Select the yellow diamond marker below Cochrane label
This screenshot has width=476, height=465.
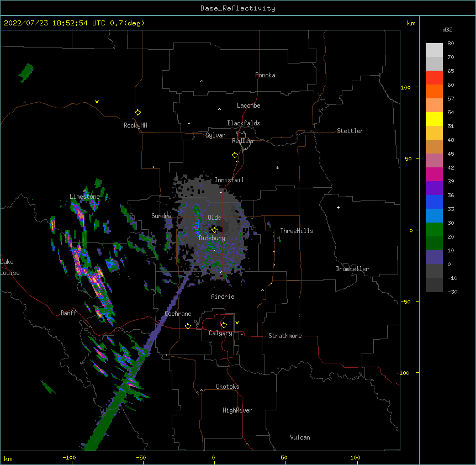(188, 326)
